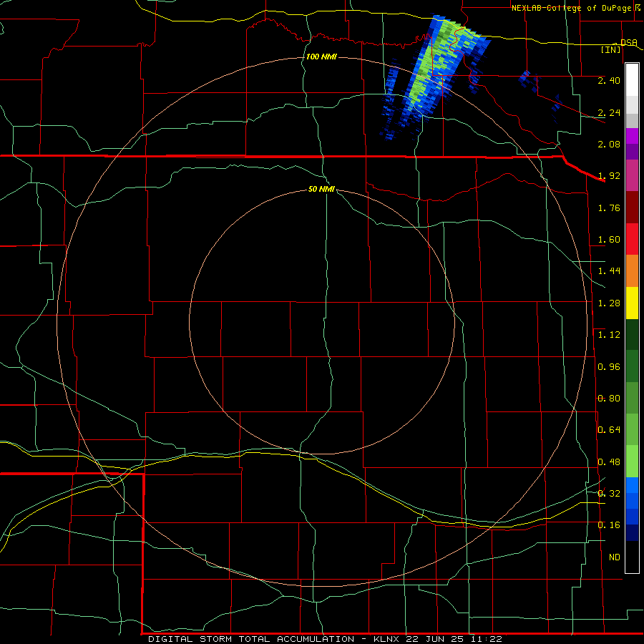The image size is (644, 644).
Task: Click the 100 NMI range ring label
Action: [321, 57]
